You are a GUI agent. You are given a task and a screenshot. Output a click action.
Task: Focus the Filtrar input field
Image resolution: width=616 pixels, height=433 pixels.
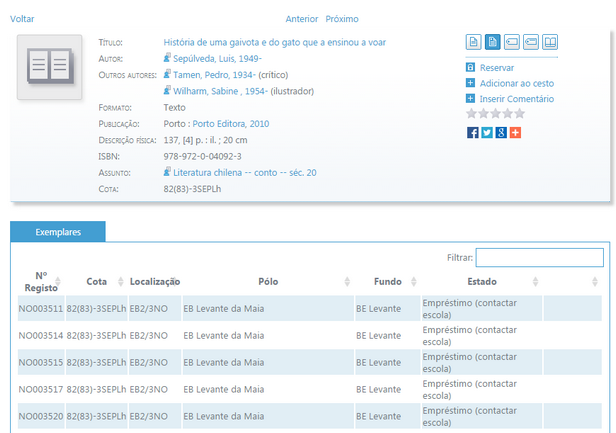pos(540,257)
